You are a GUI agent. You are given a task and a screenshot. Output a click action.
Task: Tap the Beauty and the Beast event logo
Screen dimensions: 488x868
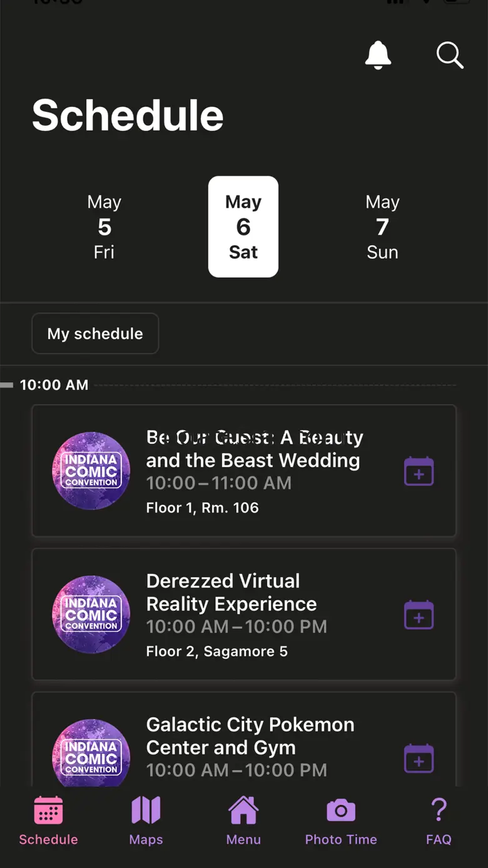point(91,471)
